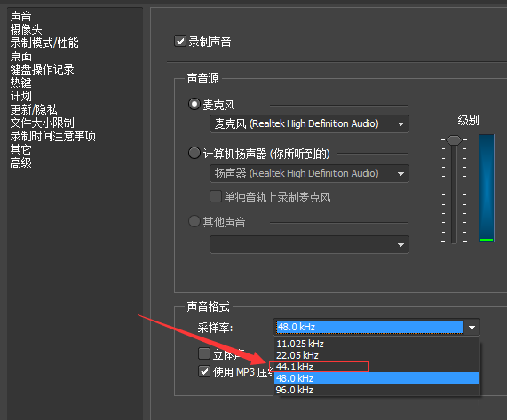Select 录制时间注意事项 in the list
This screenshot has height=420, width=507.
(x=53, y=136)
